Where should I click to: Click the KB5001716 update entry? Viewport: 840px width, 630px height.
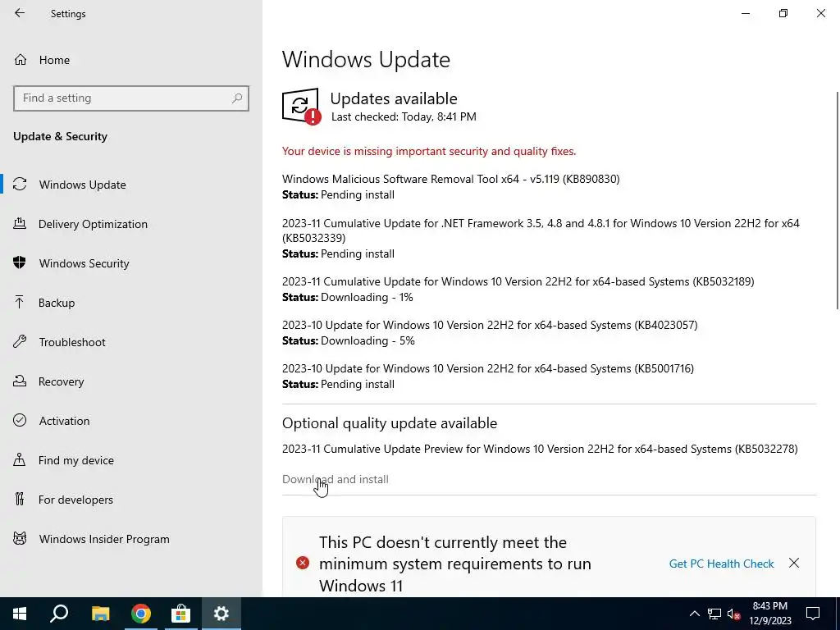click(x=488, y=368)
